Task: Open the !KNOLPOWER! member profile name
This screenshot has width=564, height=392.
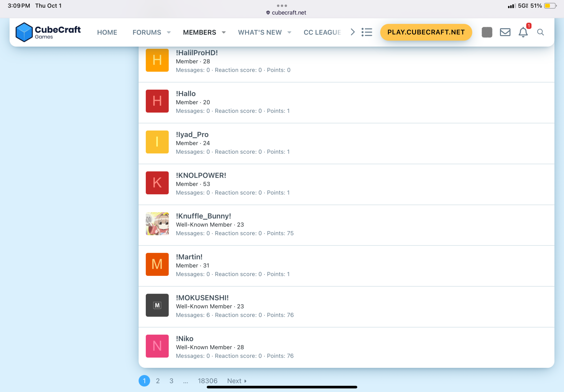Action: tap(201, 175)
